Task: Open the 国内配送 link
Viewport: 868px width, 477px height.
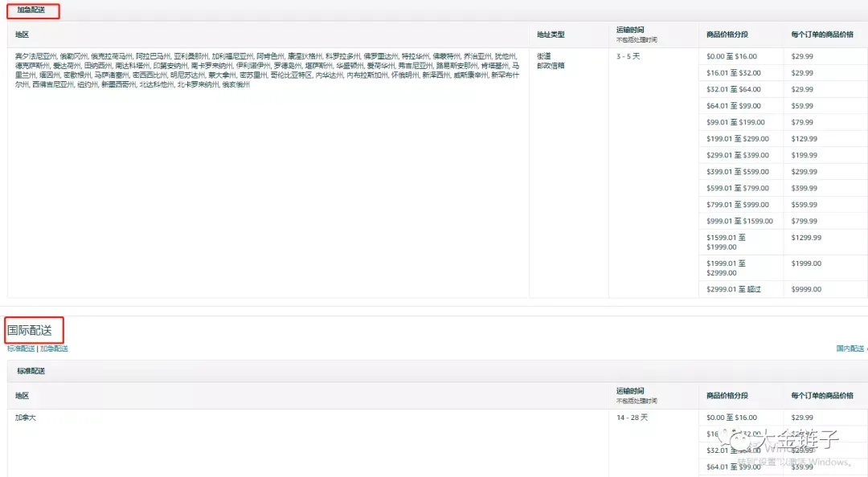Action: click(850, 349)
